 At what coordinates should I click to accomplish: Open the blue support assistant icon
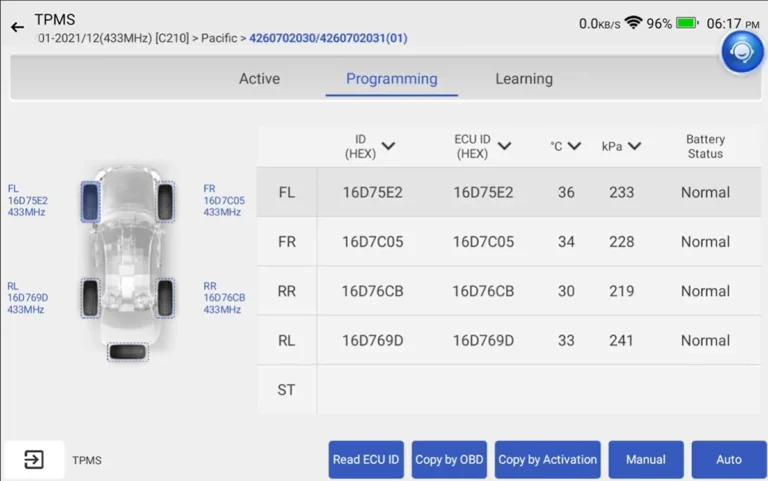742,52
